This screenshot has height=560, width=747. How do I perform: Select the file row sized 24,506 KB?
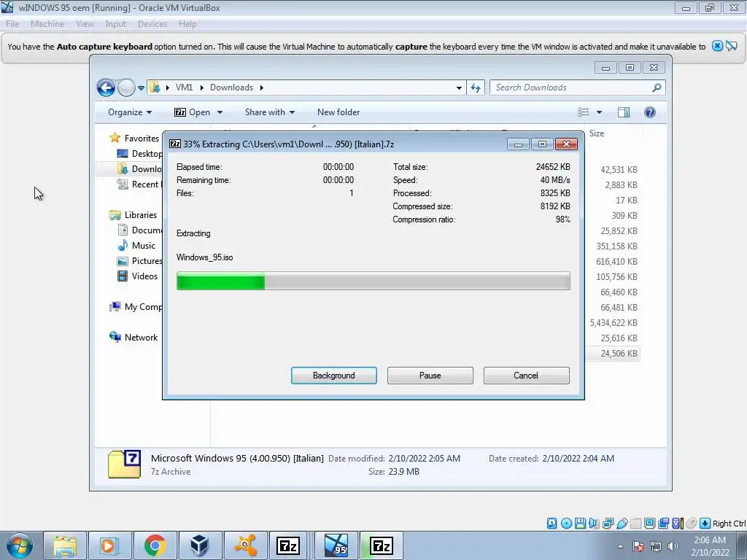click(614, 354)
